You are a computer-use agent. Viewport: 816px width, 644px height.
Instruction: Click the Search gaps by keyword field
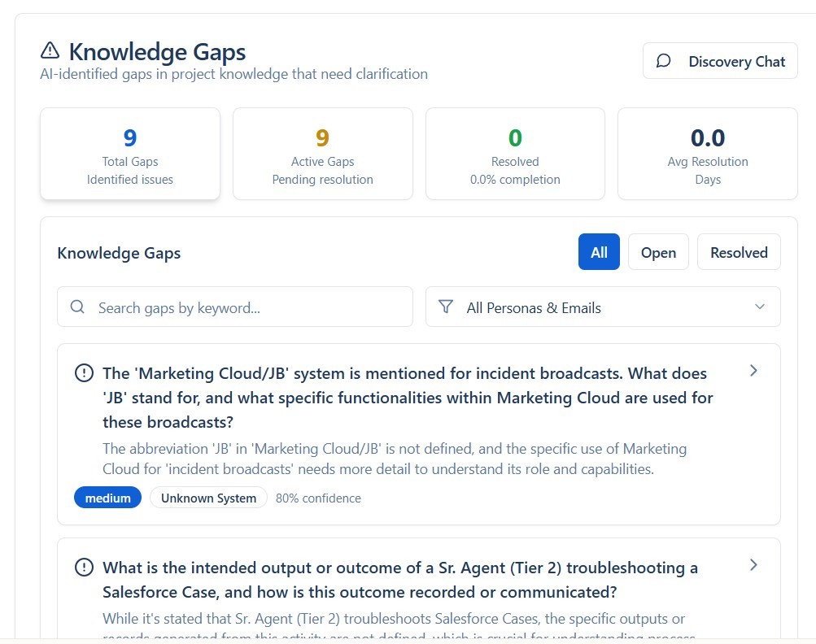(234, 307)
